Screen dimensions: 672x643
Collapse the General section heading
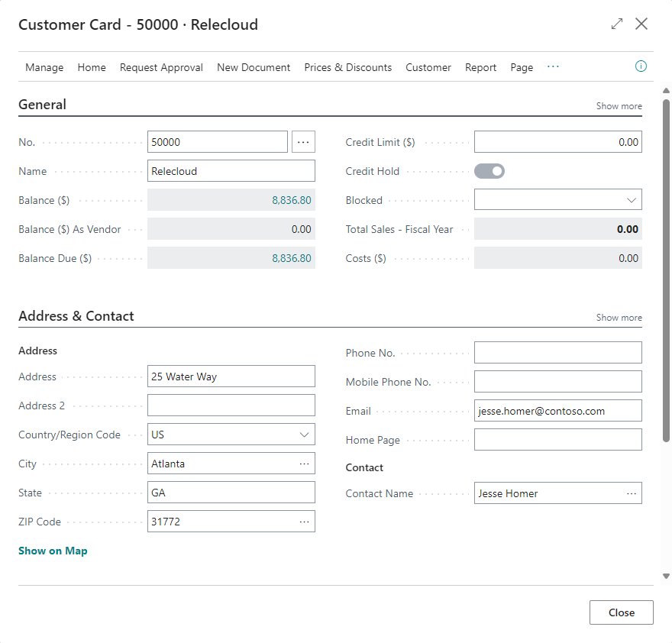pos(42,105)
